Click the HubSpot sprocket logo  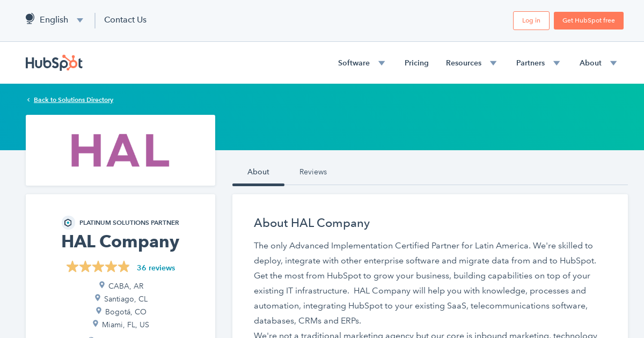(x=54, y=63)
